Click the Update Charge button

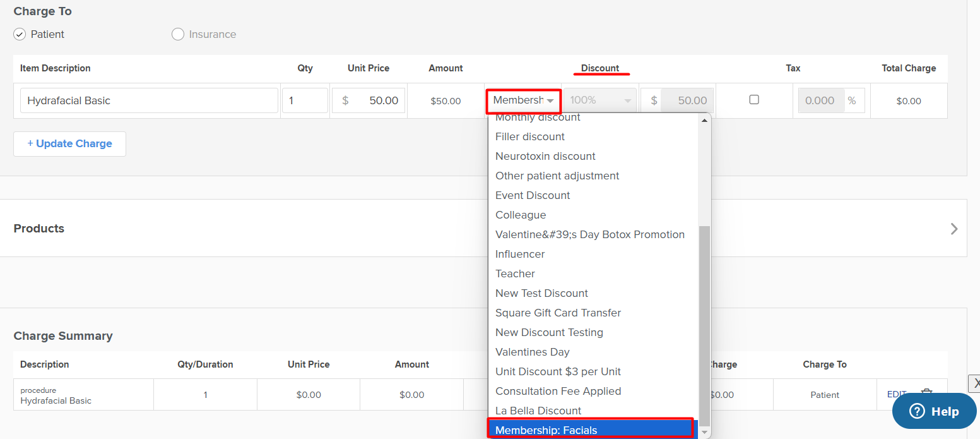(x=69, y=144)
